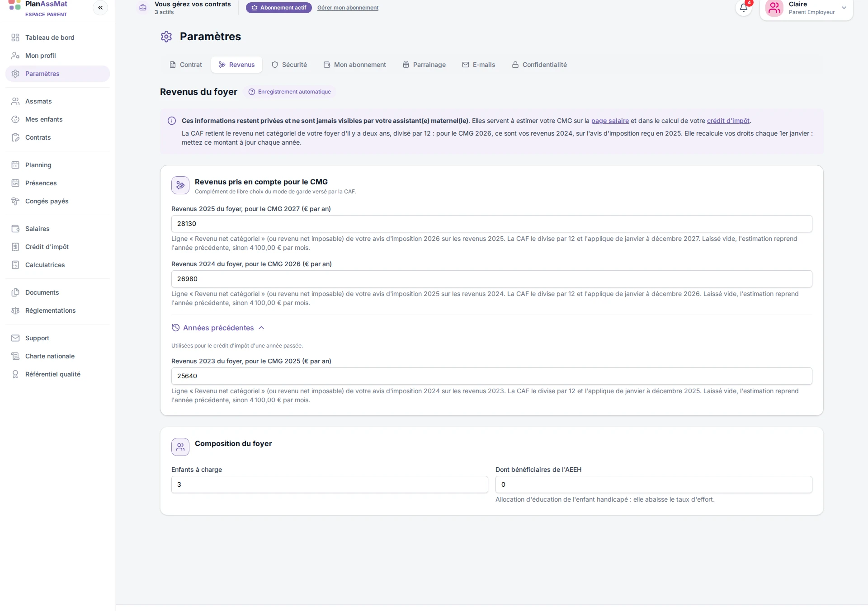Screen dimensions: 868x611
Task: Expand Claire user menu chevron
Action: coord(844,8)
